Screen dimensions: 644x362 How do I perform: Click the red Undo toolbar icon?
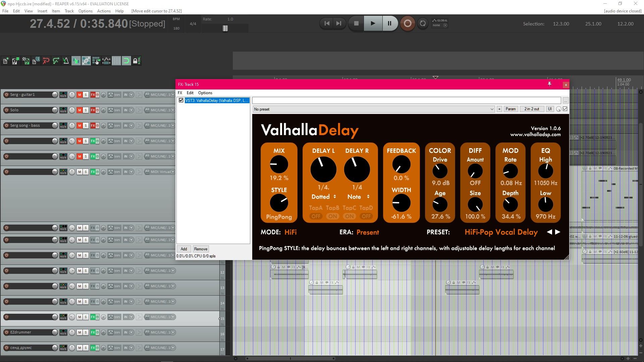46,61
